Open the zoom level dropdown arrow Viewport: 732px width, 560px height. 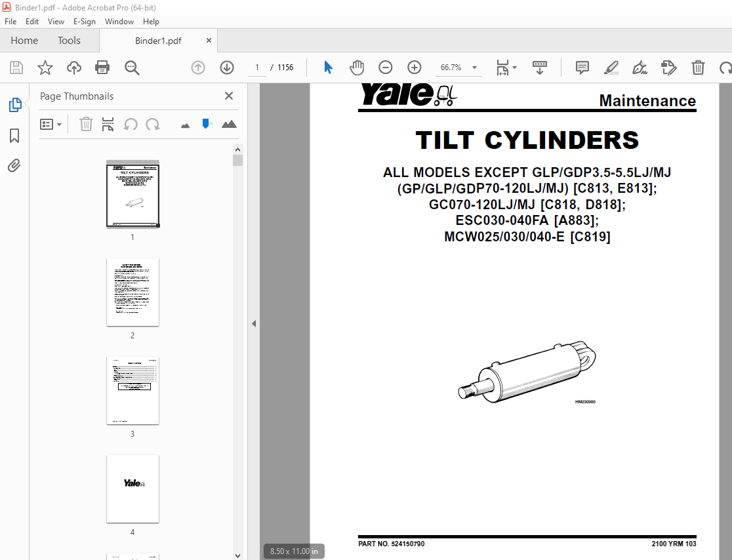point(474,68)
